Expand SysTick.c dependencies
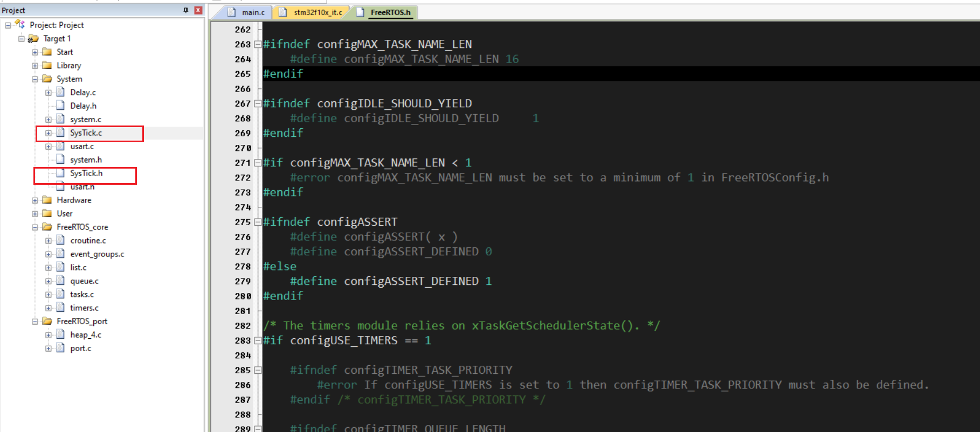980x432 pixels. (x=49, y=133)
